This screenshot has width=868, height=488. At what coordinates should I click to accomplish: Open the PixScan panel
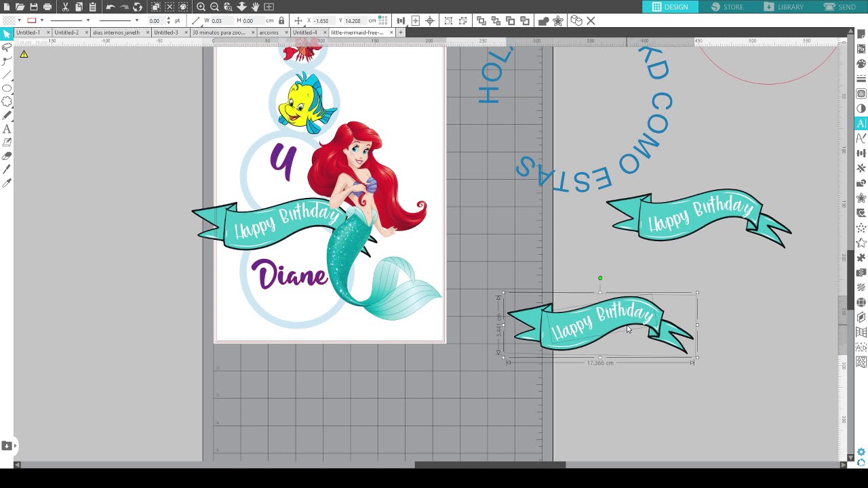pyautogui.click(x=861, y=49)
